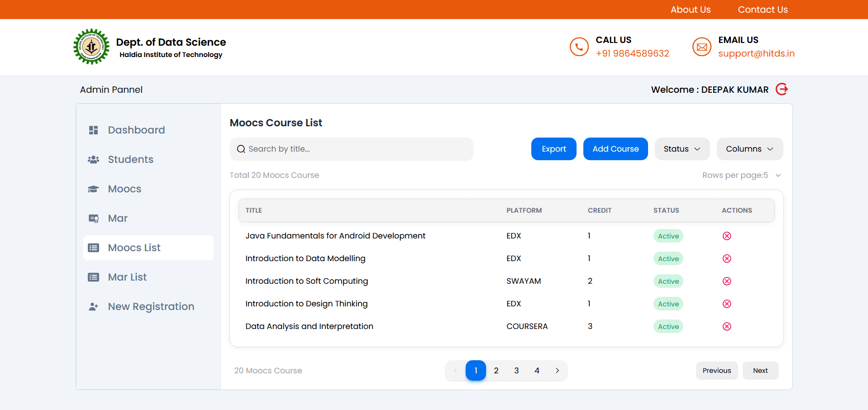This screenshot has height=410, width=868.
Task: Sort by the PLATFORM column header
Action: [x=524, y=210]
